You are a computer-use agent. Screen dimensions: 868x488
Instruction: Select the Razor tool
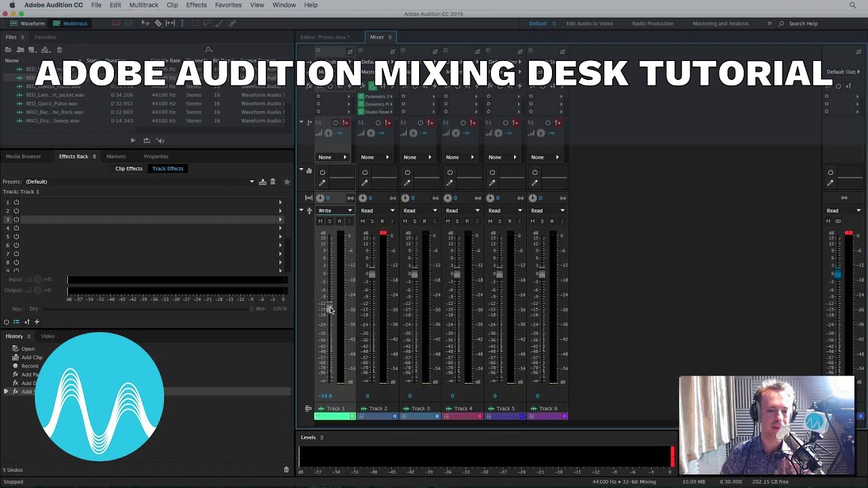click(x=158, y=23)
